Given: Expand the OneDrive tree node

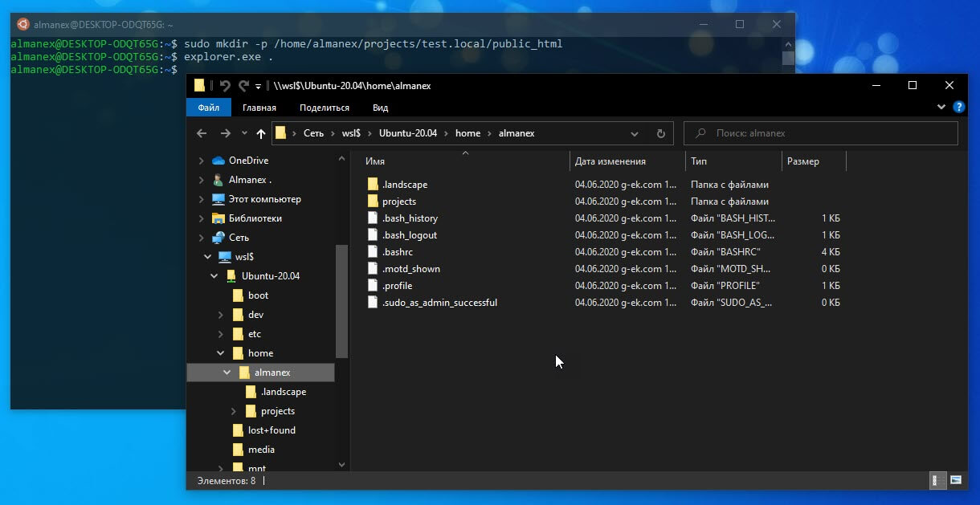Looking at the screenshot, I should pos(202,161).
